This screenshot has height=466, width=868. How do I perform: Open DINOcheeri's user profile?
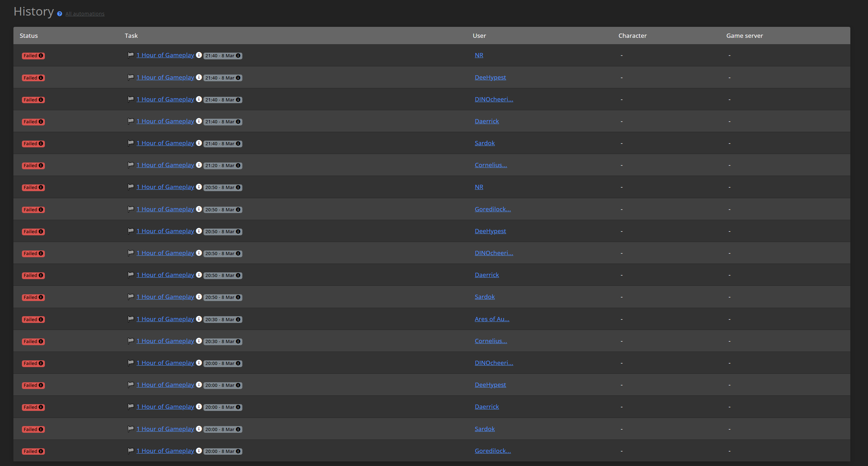coord(494,99)
